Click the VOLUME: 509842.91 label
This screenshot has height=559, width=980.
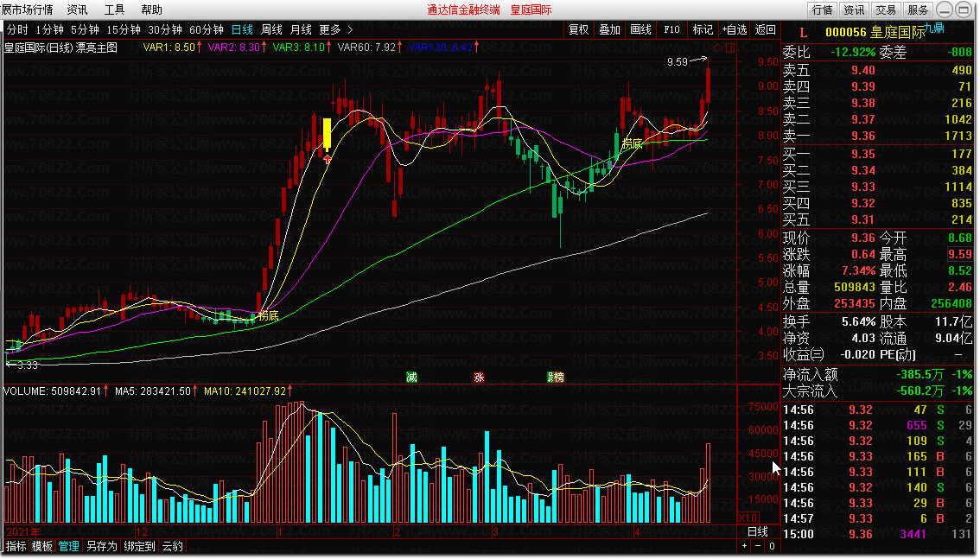click(55, 391)
